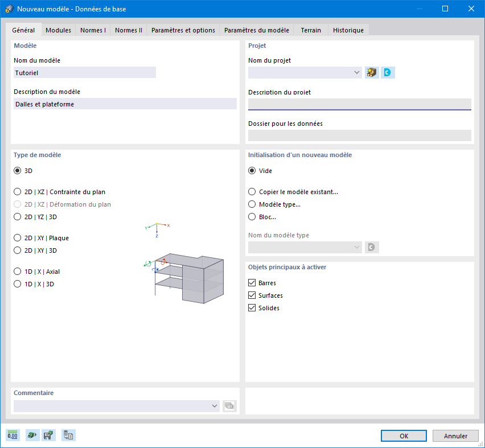Viewport: 485px width, 448px height.
Task: Open units and decimal places icon
Action: 13,435
